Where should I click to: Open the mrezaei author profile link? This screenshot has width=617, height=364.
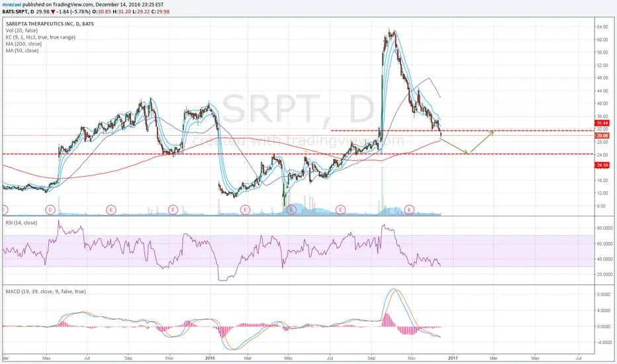pos(11,5)
